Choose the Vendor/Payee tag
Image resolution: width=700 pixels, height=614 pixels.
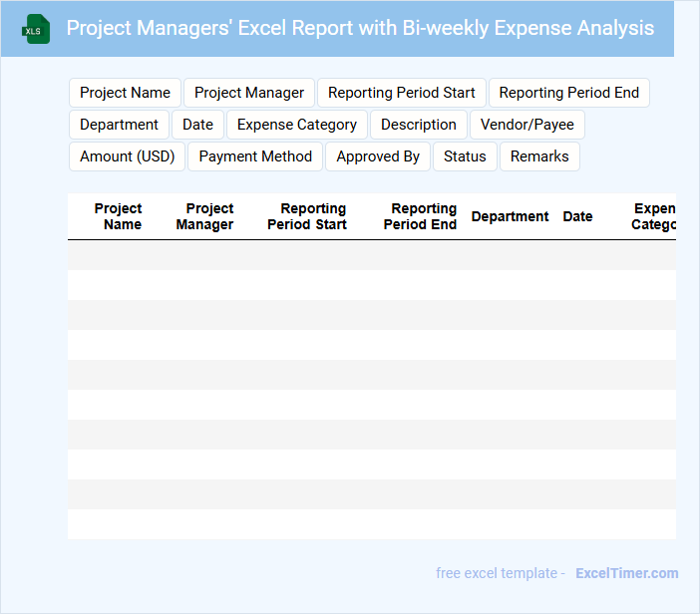coord(527,125)
